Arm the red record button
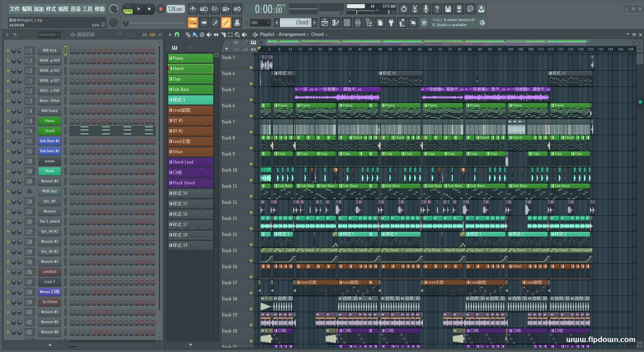The image size is (644, 352). (161, 9)
